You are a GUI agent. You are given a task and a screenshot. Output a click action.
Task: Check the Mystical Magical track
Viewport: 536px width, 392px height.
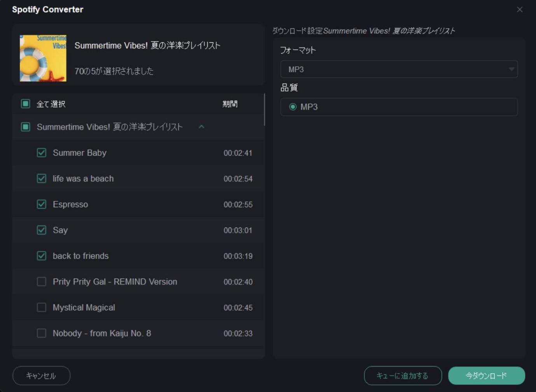point(42,307)
